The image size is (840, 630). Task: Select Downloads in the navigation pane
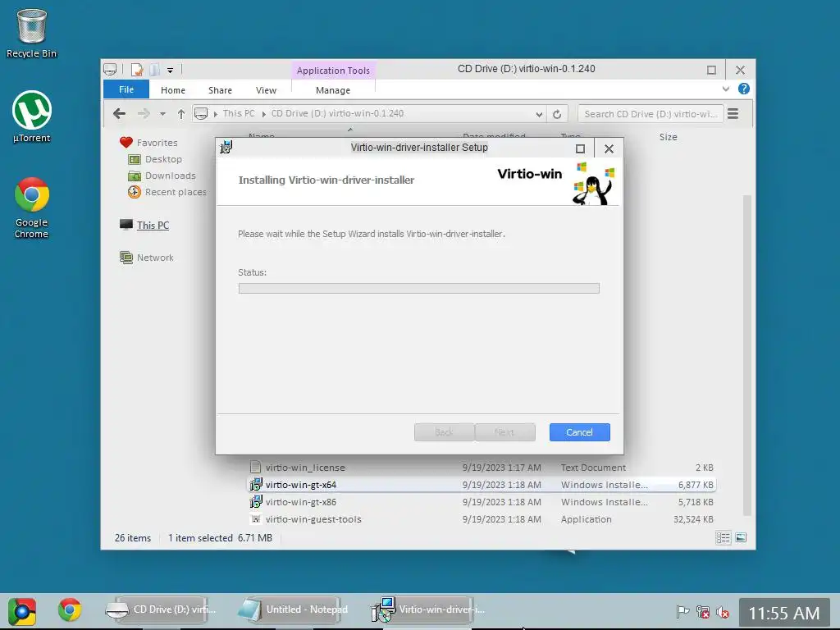(162, 176)
